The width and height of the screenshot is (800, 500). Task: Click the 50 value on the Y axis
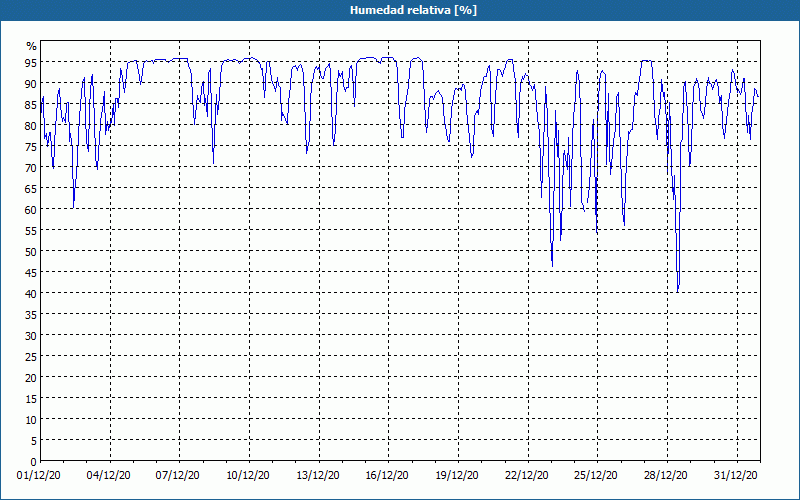[x=32, y=252]
